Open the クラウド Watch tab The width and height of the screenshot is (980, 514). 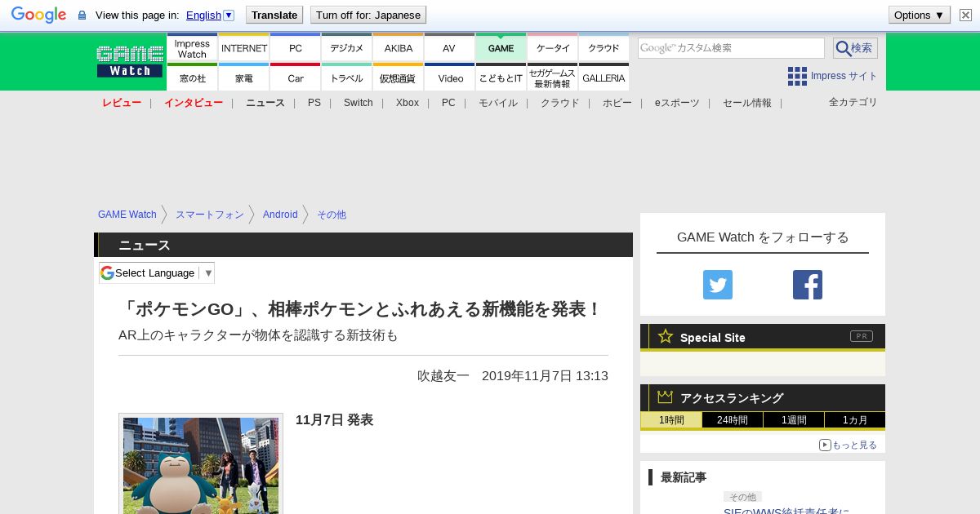click(604, 48)
